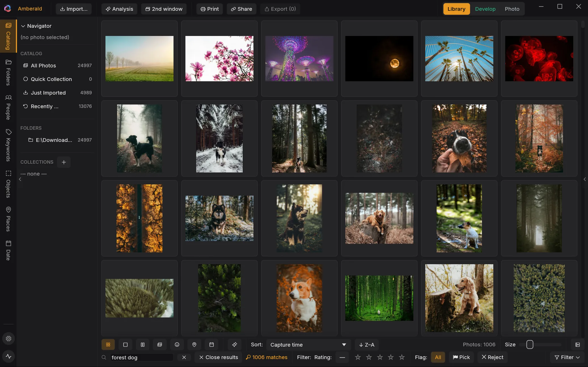
Task: Switch to the Develop tab
Action: [x=485, y=9]
